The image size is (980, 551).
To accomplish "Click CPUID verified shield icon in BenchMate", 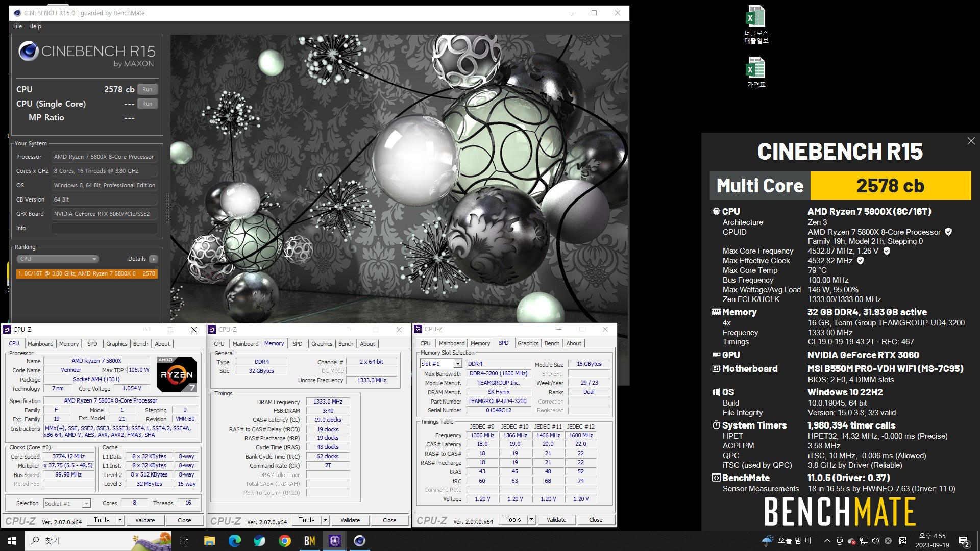I will coord(948,232).
